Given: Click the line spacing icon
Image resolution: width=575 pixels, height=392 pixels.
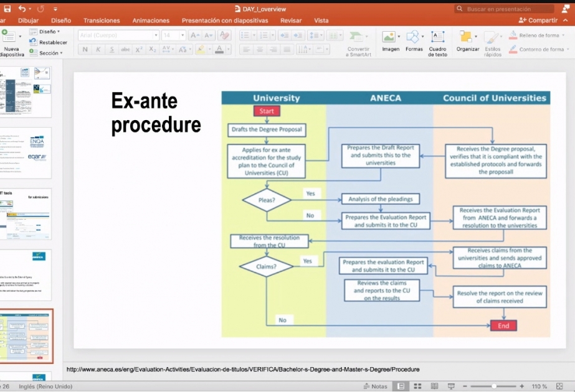Looking at the screenshot, I should click(x=314, y=35).
